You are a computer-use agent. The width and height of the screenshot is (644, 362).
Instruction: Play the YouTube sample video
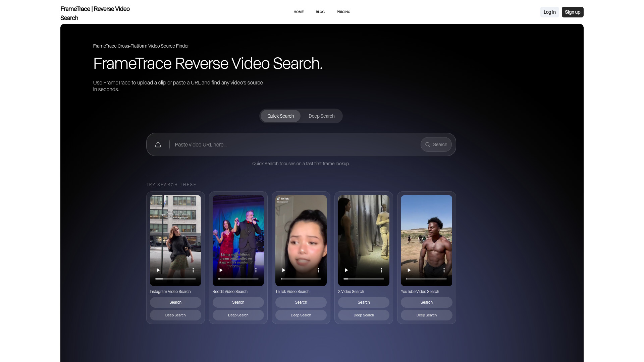tap(409, 270)
